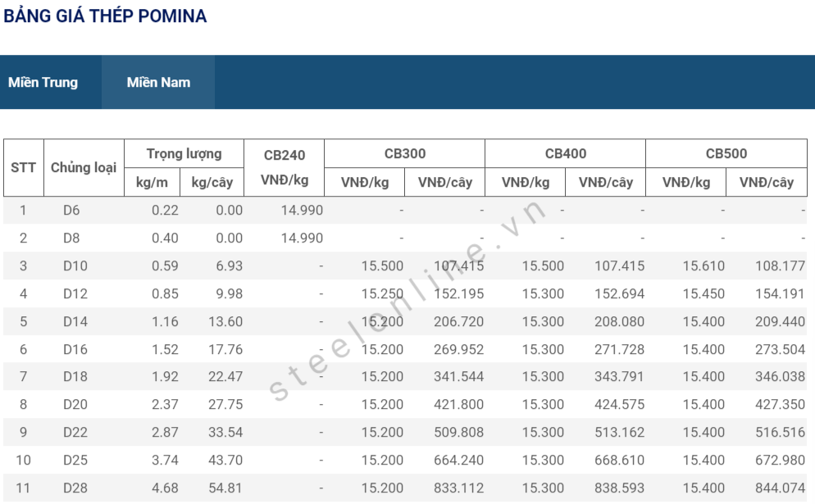This screenshot has height=504, width=815.
Task: Click the 271.728 CB400 price for D16
Action: tap(619, 349)
